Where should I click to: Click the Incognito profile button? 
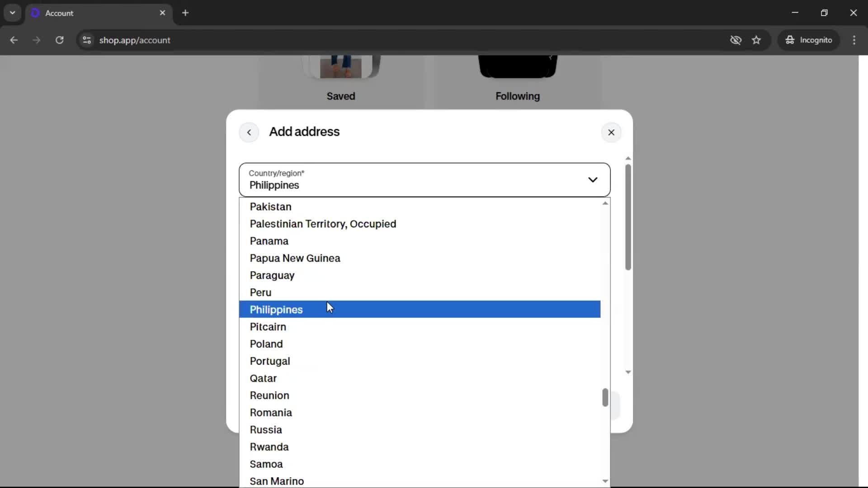809,40
